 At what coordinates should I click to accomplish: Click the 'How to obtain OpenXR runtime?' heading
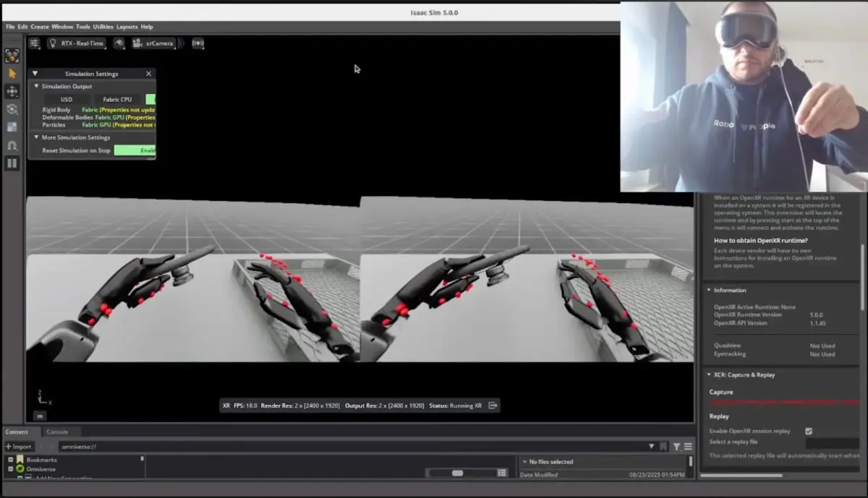(x=761, y=241)
